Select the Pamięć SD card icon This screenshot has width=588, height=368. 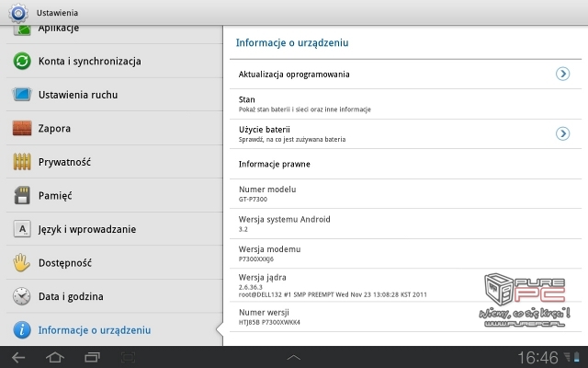[x=22, y=195]
